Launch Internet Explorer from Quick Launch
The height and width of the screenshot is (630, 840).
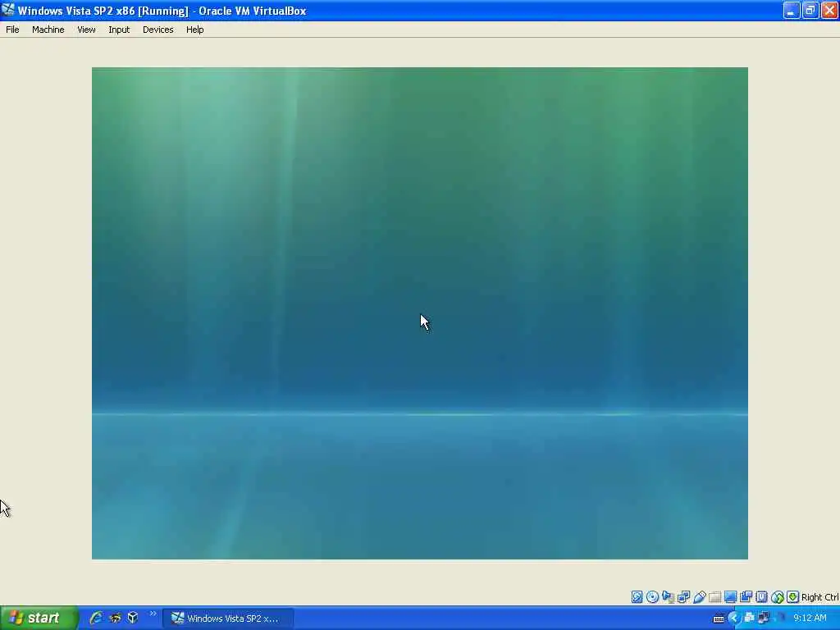(96, 618)
